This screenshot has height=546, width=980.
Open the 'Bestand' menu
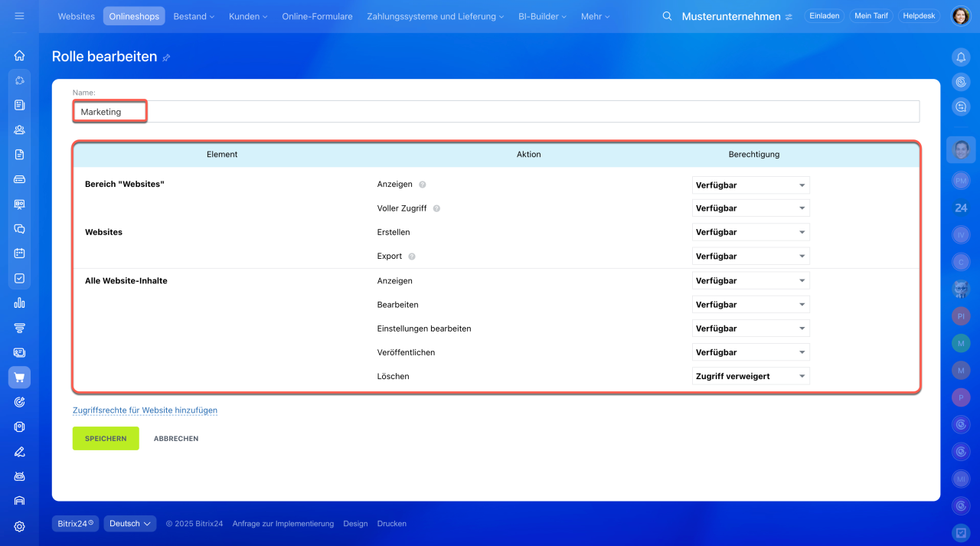(194, 16)
